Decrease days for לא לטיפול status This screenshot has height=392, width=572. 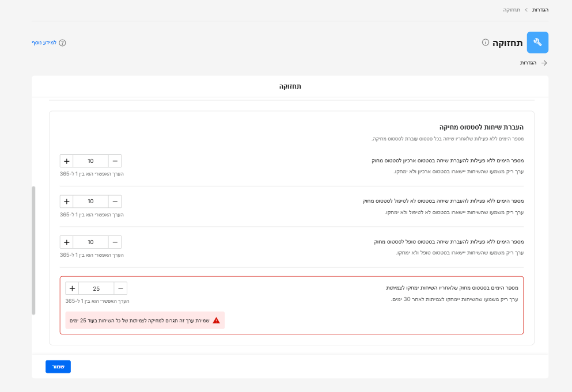click(x=115, y=201)
